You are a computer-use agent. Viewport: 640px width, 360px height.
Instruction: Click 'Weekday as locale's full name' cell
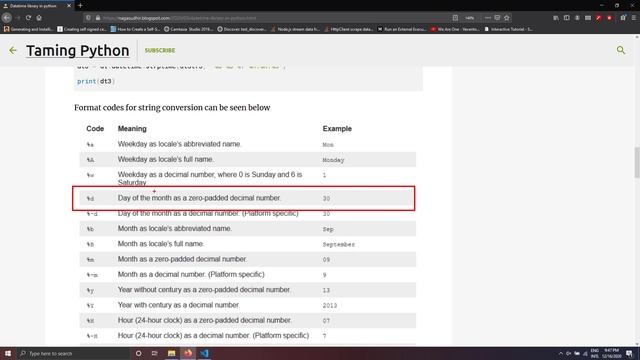coord(166,159)
